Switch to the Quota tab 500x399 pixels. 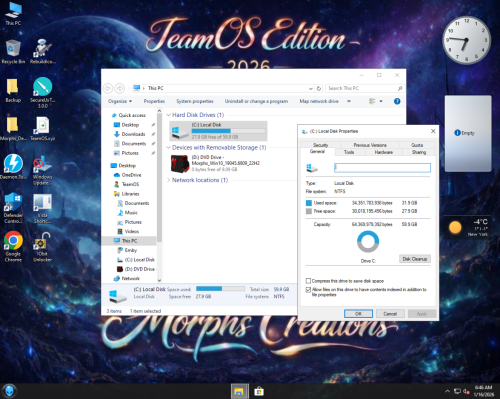(417, 145)
